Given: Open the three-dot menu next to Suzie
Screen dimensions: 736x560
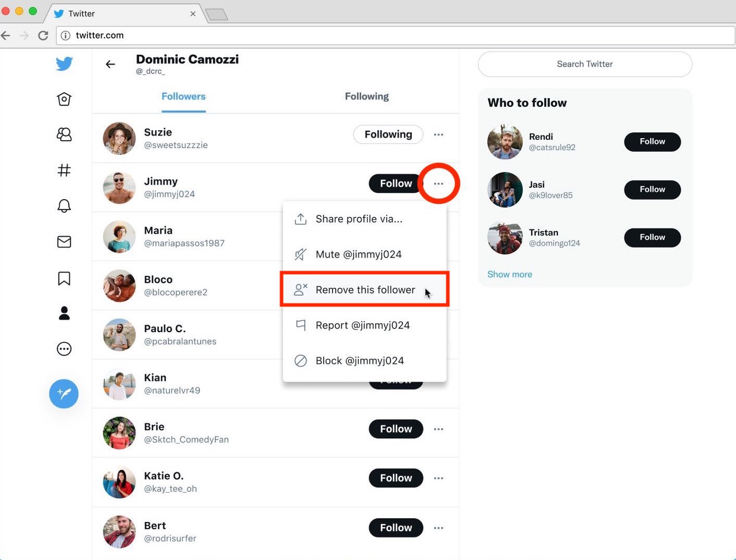Looking at the screenshot, I should pos(438,134).
